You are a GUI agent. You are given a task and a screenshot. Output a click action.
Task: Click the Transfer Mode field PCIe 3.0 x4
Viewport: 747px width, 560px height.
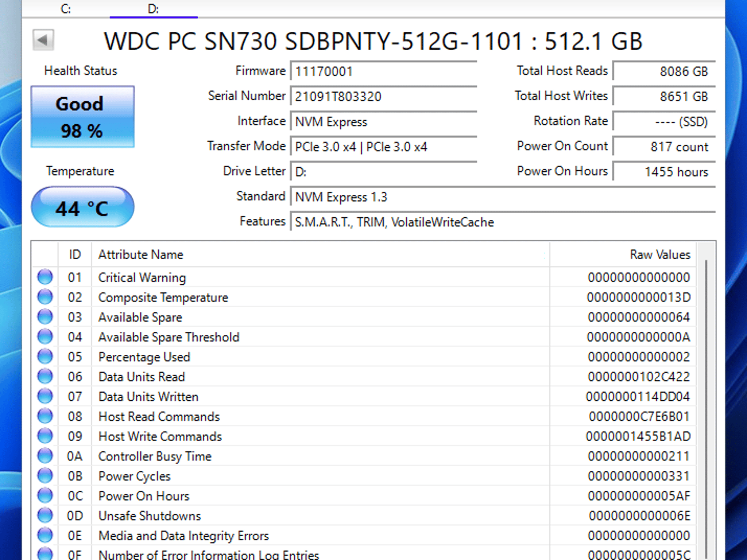[x=384, y=147]
